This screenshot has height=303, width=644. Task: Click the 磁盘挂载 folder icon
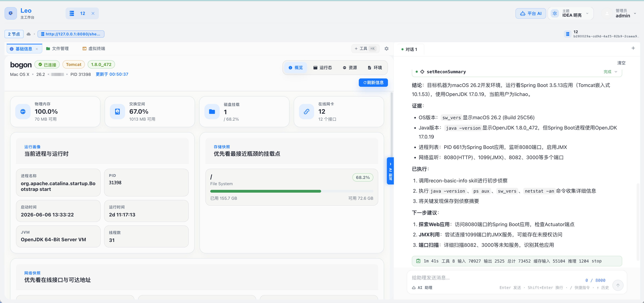point(212,112)
